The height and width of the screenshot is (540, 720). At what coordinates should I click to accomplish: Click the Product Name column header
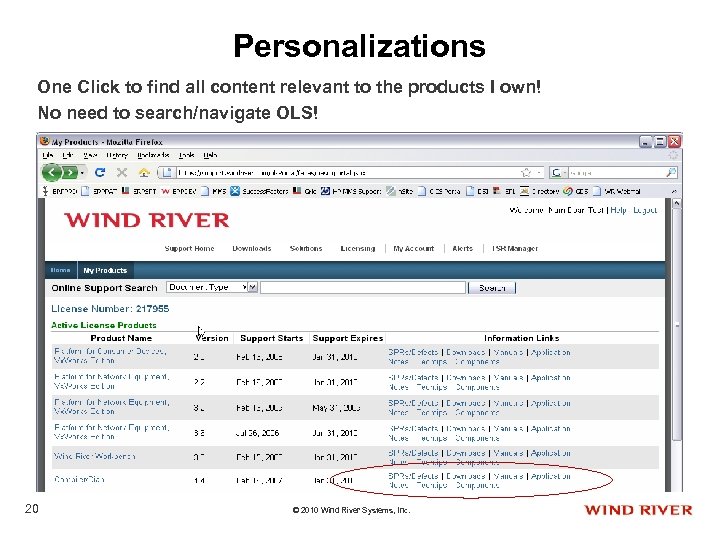pyautogui.click(x=121, y=338)
